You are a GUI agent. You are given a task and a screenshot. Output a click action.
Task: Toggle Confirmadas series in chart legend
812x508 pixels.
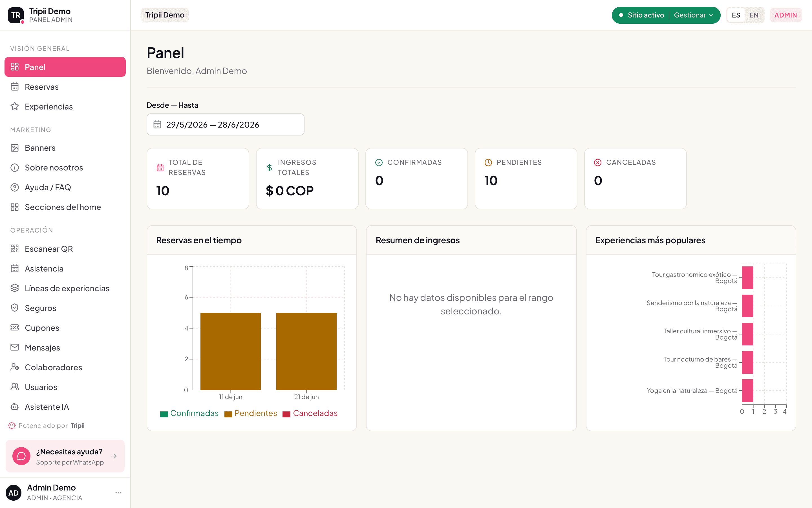[189, 413]
